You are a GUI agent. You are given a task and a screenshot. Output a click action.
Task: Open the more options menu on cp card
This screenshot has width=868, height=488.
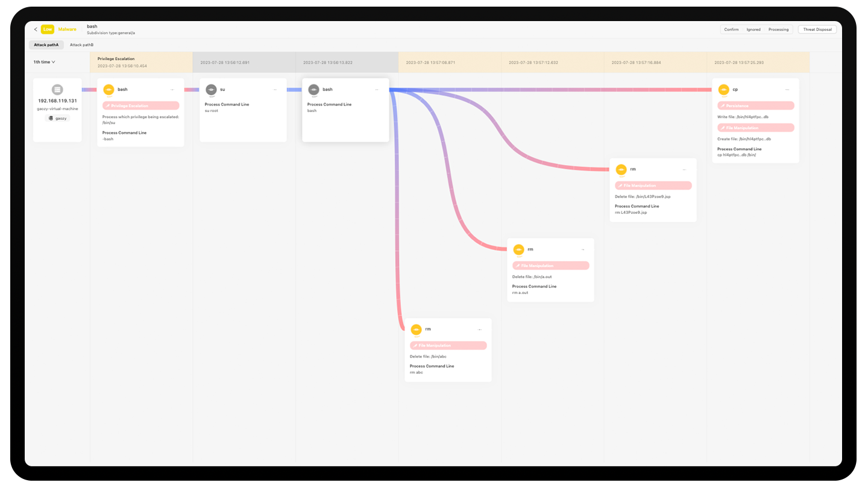point(787,89)
